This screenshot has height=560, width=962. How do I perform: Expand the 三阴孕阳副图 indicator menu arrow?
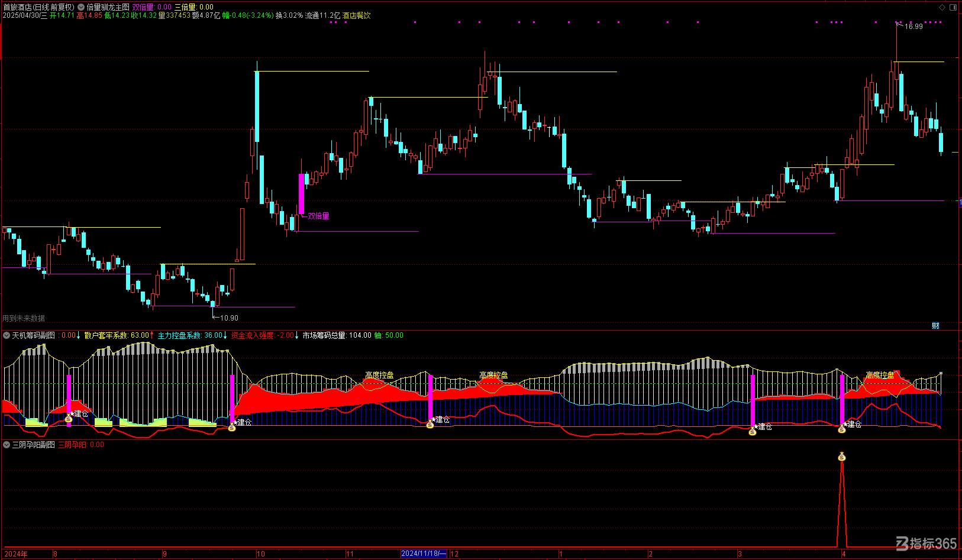(7, 445)
